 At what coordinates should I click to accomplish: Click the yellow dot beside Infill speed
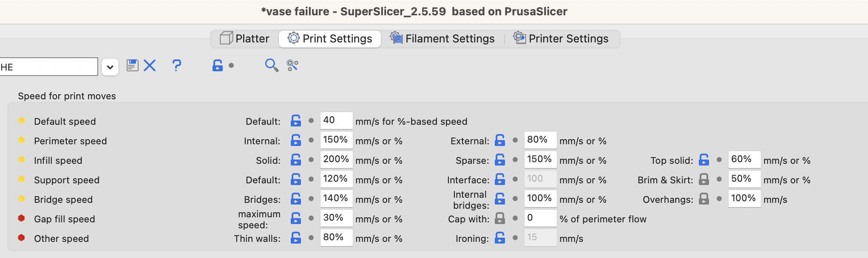pyautogui.click(x=22, y=160)
